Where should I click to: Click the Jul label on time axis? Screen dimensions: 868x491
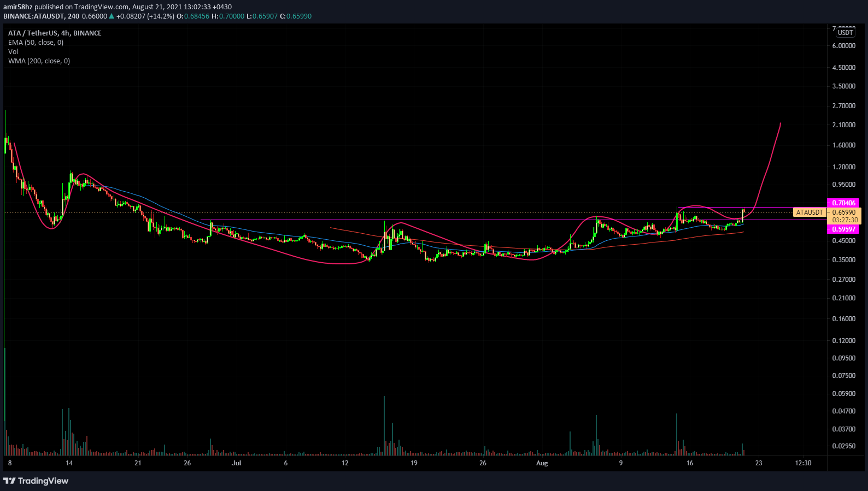(236, 463)
